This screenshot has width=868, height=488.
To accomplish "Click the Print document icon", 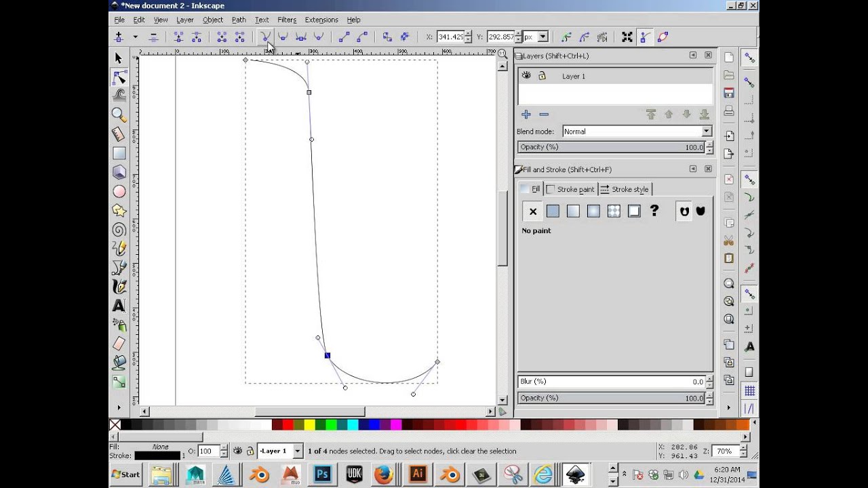I will (x=729, y=110).
